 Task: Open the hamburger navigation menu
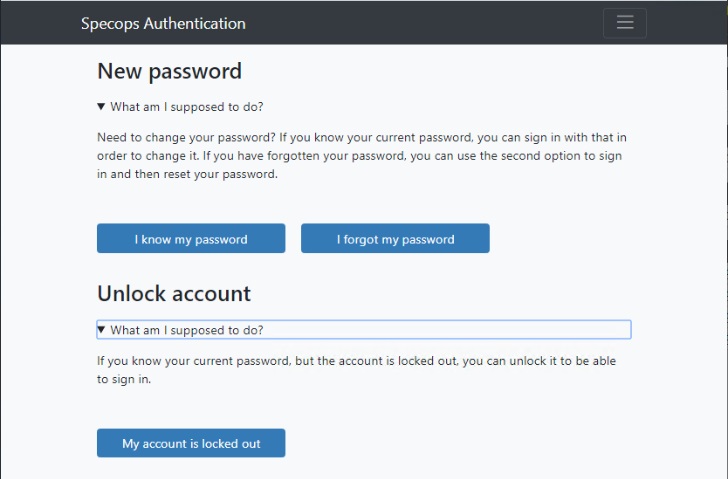(x=625, y=23)
